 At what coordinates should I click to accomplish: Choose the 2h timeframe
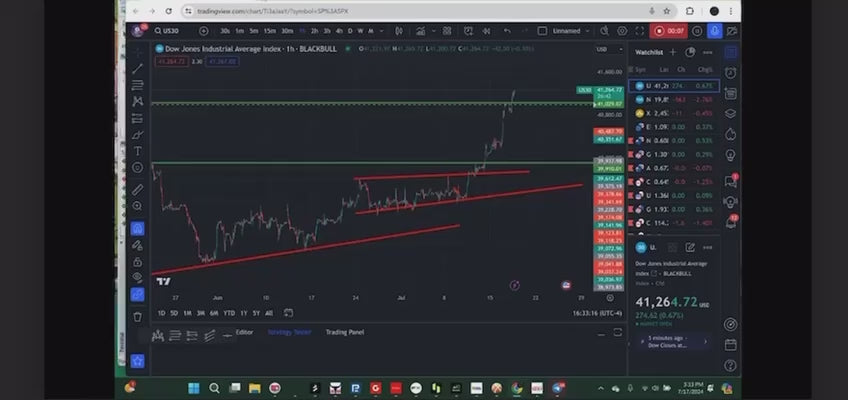point(314,31)
